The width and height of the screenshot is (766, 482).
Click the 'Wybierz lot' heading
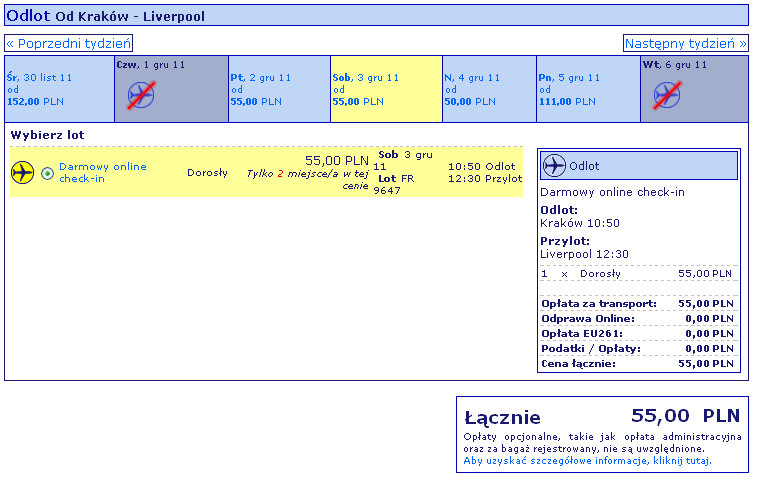coord(47,135)
